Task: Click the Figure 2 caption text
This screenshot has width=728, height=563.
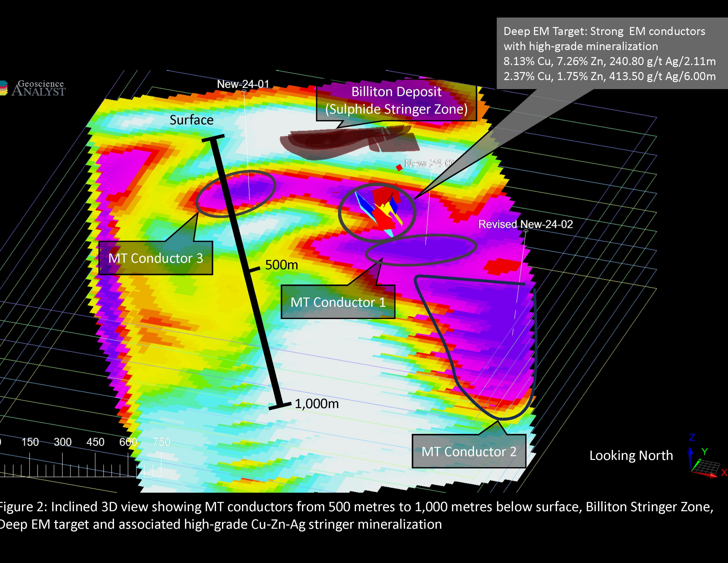Action: click(357, 515)
